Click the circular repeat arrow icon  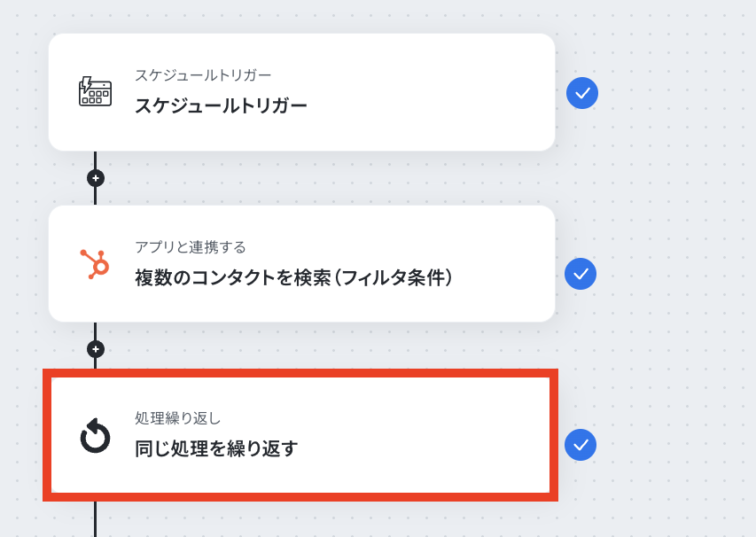click(x=96, y=436)
